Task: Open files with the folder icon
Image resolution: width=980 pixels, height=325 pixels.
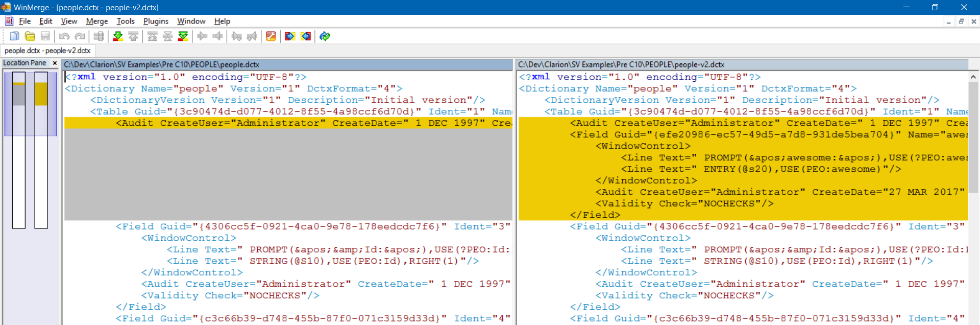Action: tap(30, 36)
